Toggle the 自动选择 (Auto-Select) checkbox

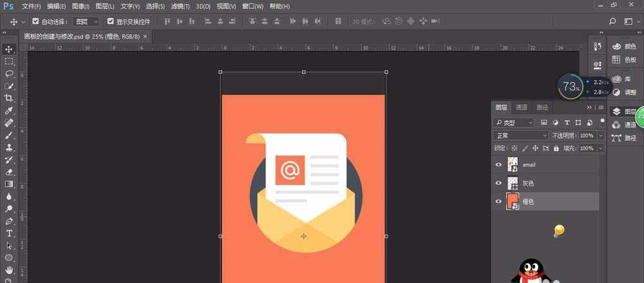[x=35, y=21]
